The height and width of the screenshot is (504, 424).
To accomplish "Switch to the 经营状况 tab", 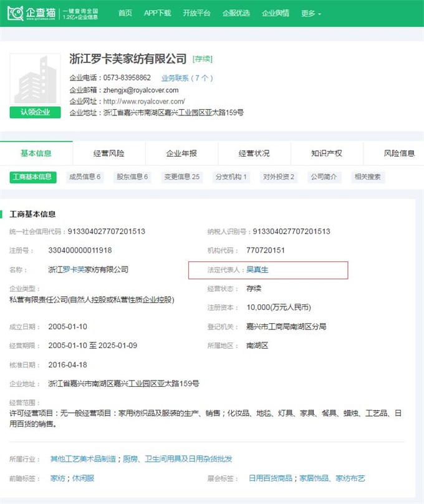I will (254, 153).
